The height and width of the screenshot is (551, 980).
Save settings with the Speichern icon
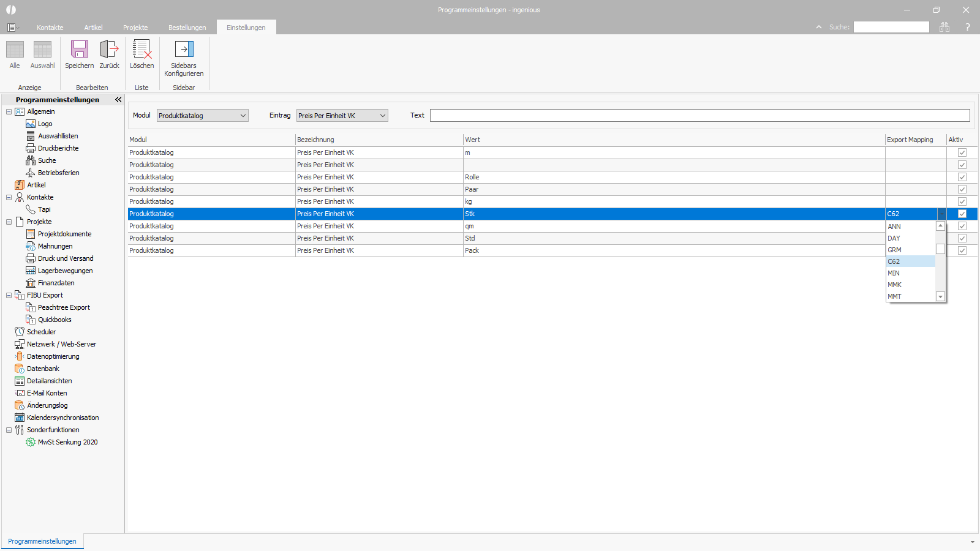[x=80, y=50]
